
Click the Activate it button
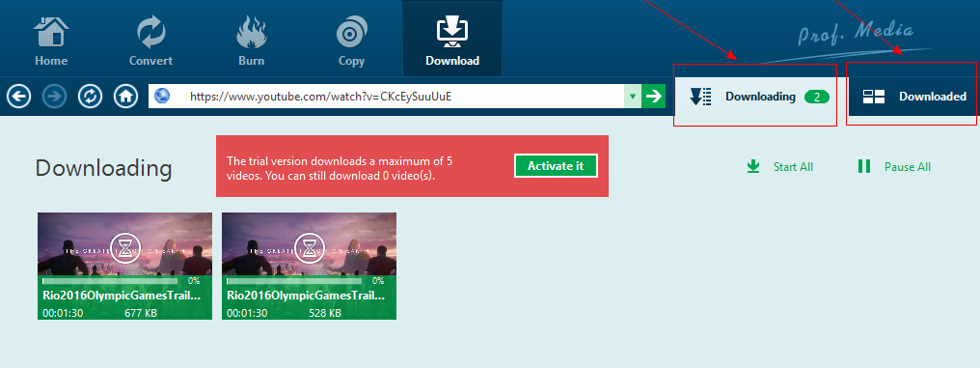click(x=556, y=166)
